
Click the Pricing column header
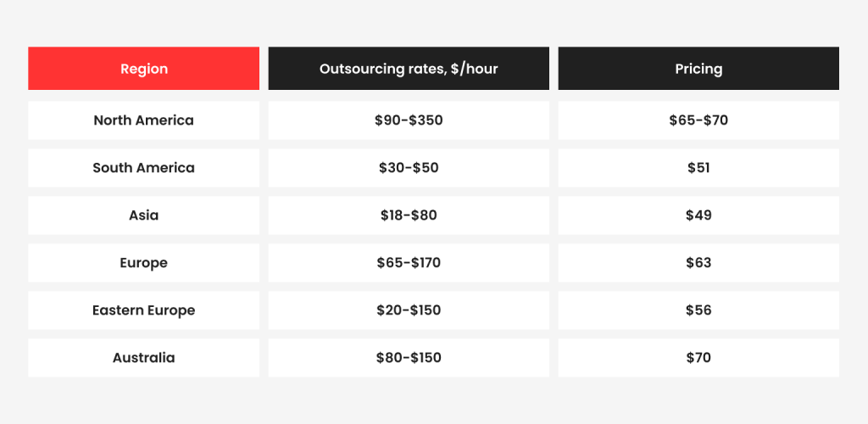(698, 68)
